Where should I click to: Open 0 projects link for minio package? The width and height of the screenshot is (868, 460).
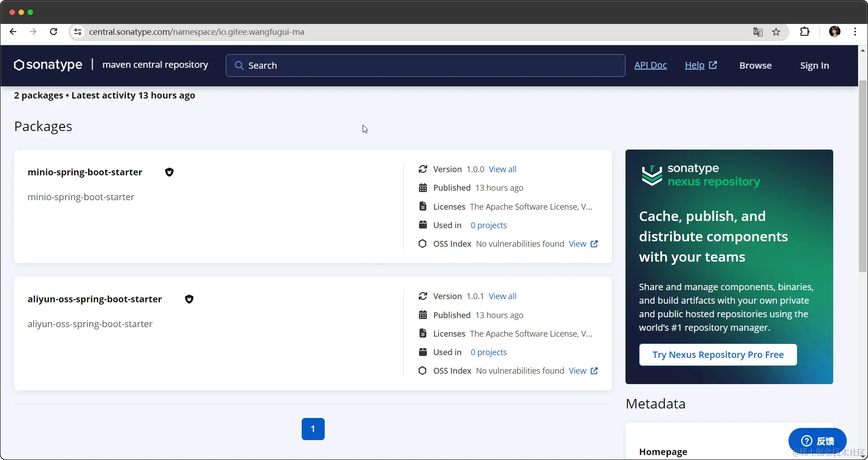(489, 225)
